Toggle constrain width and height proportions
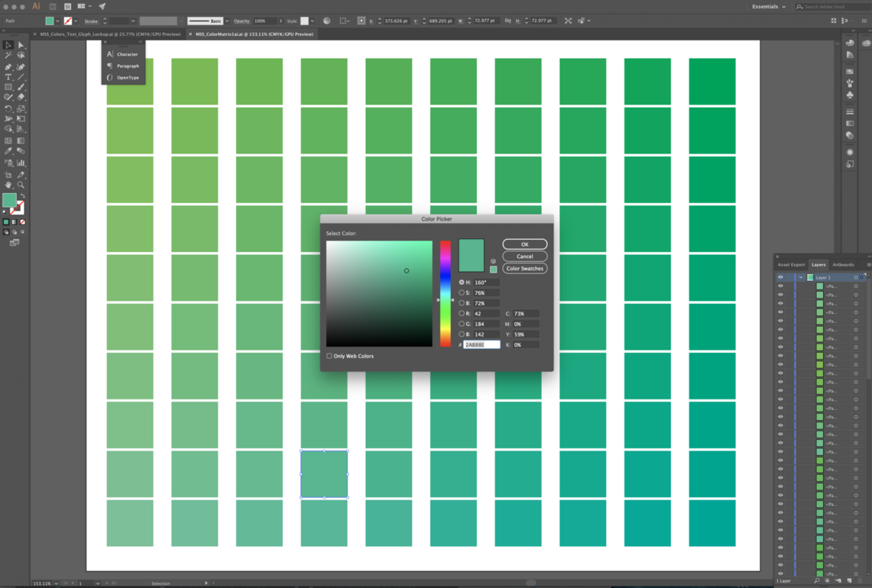The width and height of the screenshot is (872, 588). point(507,21)
